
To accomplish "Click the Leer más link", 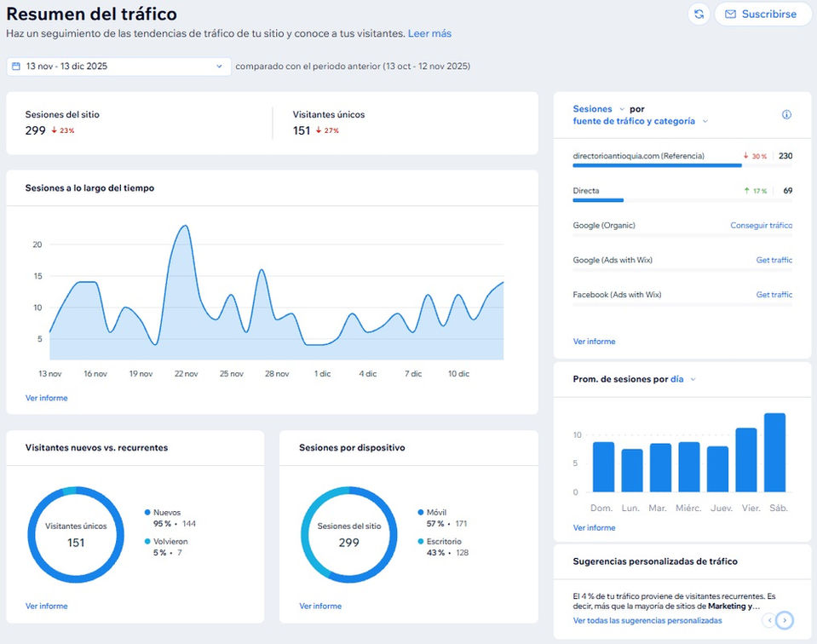I will (429, 33).
